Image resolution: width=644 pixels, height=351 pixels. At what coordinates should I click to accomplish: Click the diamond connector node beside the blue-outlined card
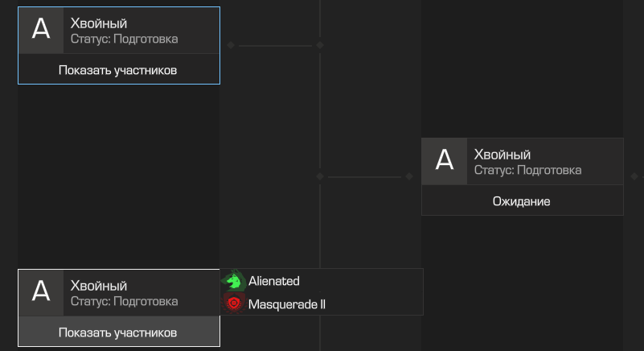231,45
